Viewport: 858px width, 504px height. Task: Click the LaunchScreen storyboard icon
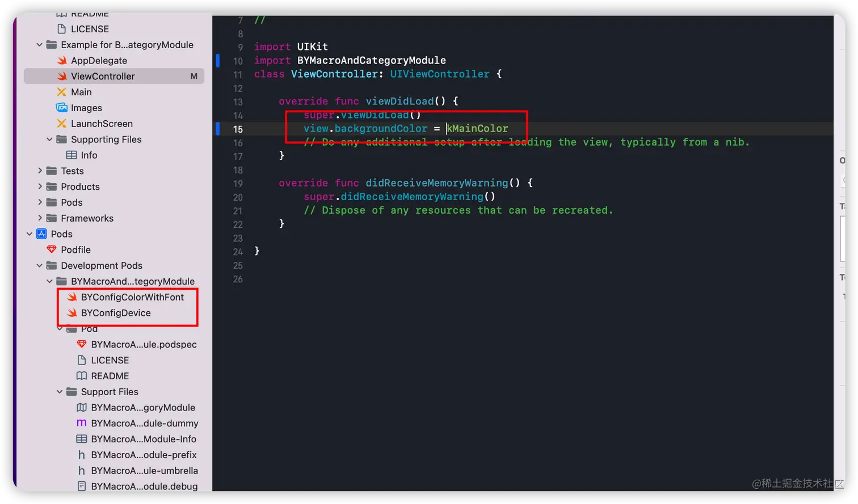pyautogui.click(x=62, y=124)
